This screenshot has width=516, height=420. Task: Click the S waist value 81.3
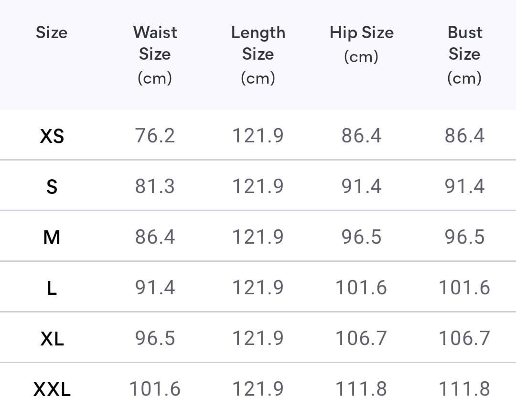(x=155, y=186)
